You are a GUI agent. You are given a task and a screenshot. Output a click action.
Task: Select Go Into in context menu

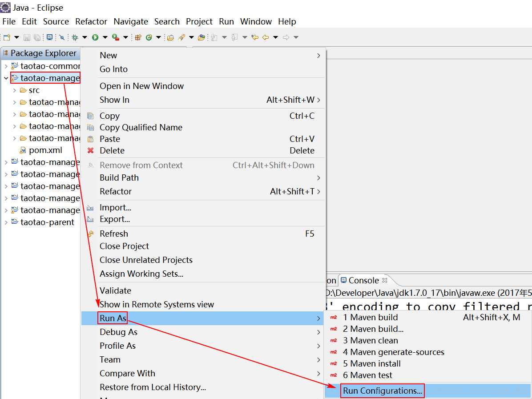click(203, 69)
